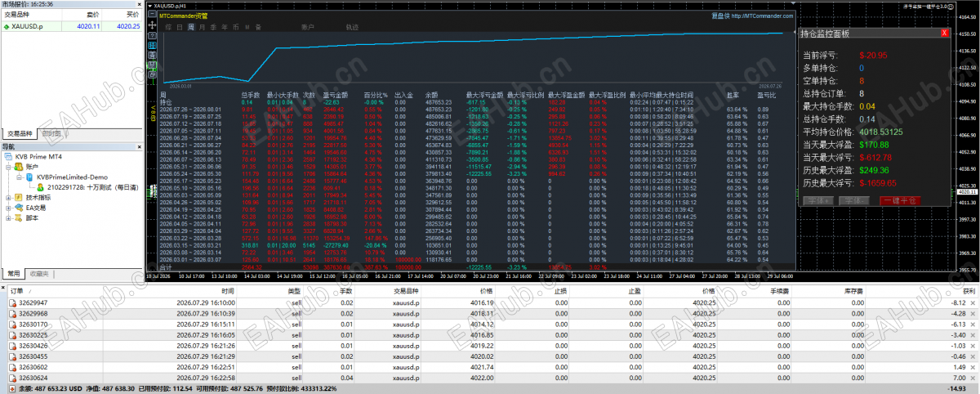Click the 脚本 scripts icon

(x=17, y=219)
